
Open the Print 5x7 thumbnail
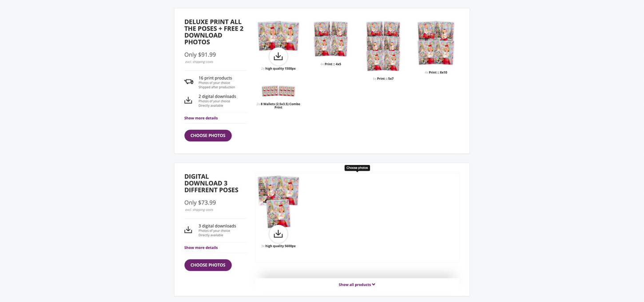(383, 46)
